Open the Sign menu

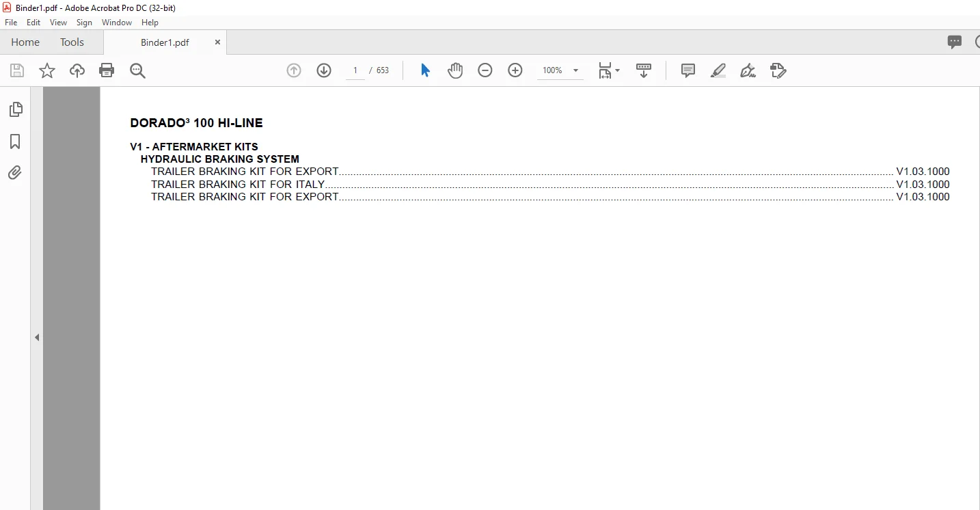tap(84, 23)
